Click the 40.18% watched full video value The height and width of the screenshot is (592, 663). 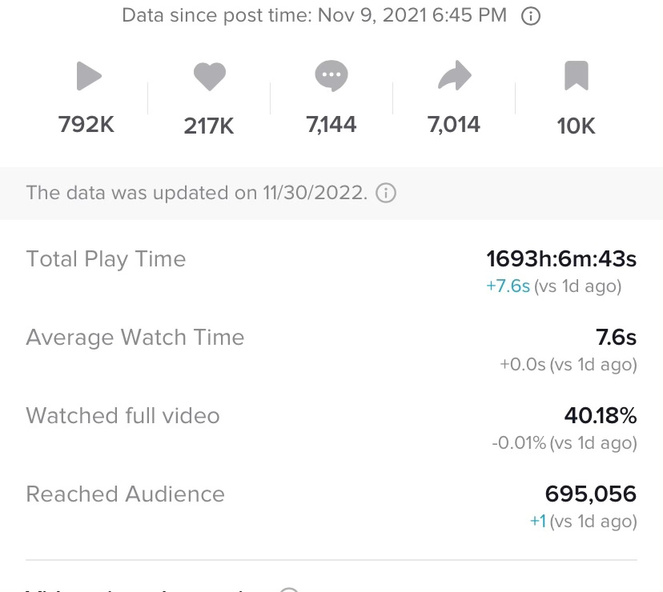tap(600, 415)
